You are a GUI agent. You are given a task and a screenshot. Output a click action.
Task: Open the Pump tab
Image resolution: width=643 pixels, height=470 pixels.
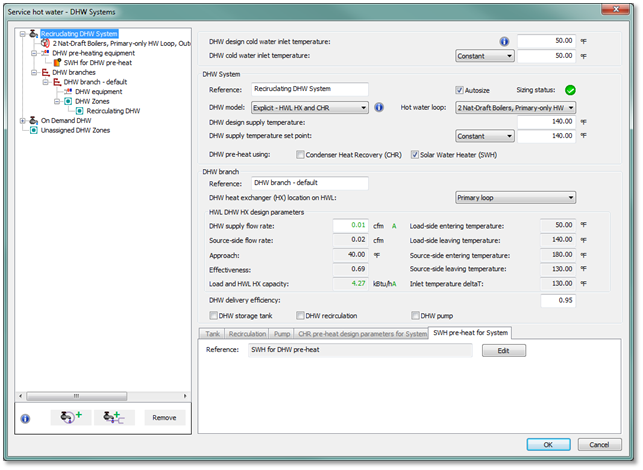click(283, 332)
